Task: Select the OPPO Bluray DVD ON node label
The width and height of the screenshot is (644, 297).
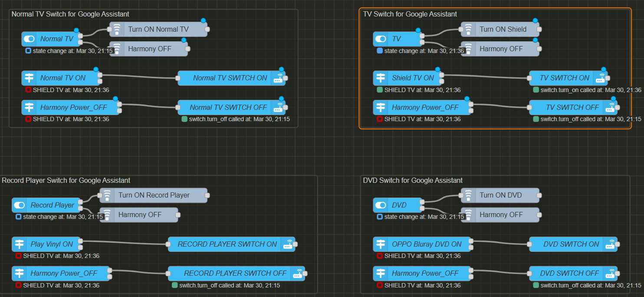Action: [427, 244]
